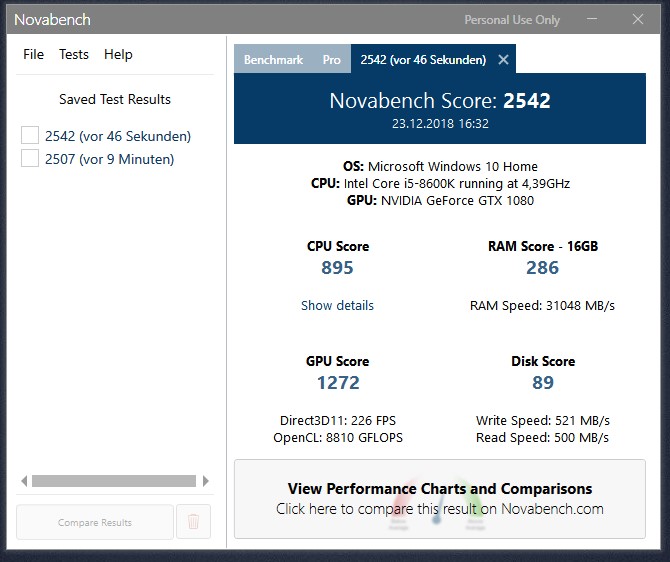Click the GPU Score label
Screen dimensions: 670x562
click(x=338, y=361)
